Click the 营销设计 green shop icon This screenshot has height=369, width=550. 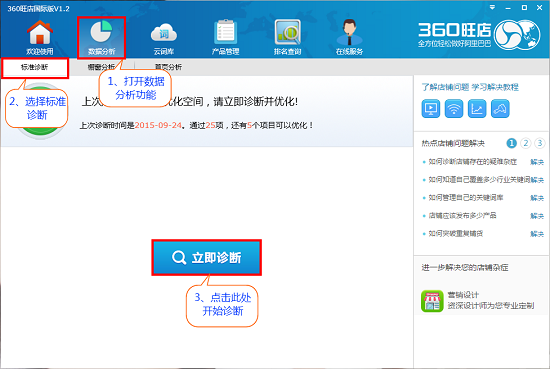point(432,301)
